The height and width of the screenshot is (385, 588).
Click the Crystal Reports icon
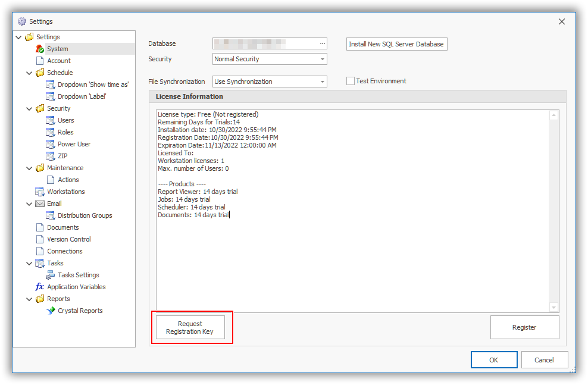51,311
